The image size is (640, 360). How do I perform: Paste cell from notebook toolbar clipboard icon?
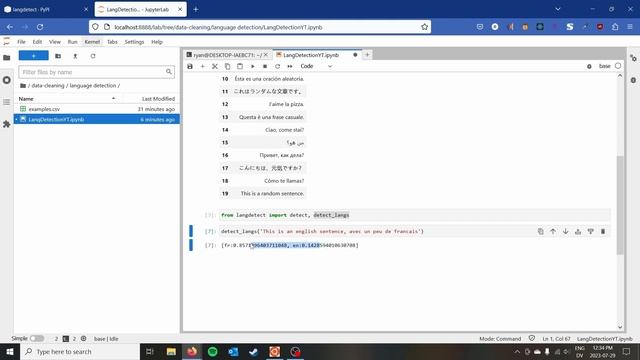coord(240,66)
